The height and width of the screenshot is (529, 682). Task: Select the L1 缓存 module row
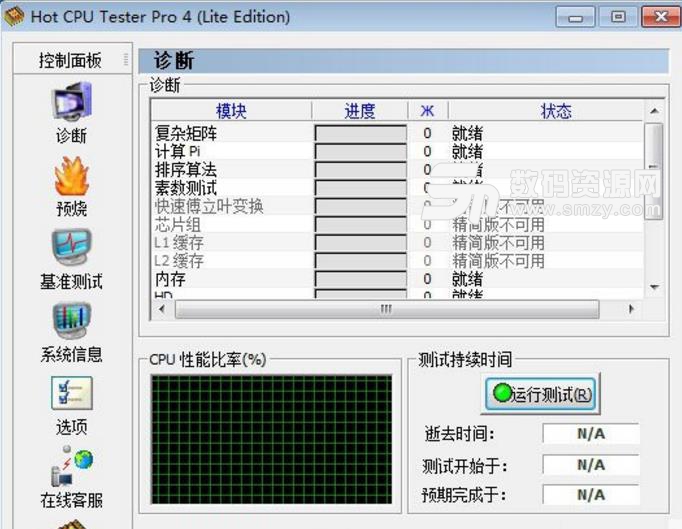click(x=397, y=243)
